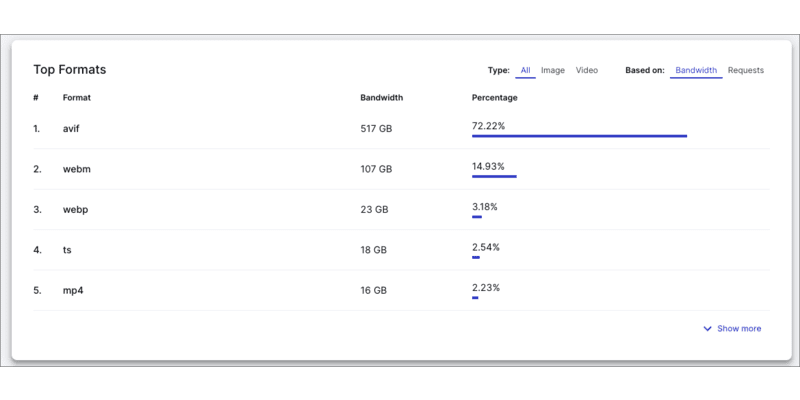Screen dimensions: 800x400
Task: Switch type filter to Video
Action: click(587, 70)
